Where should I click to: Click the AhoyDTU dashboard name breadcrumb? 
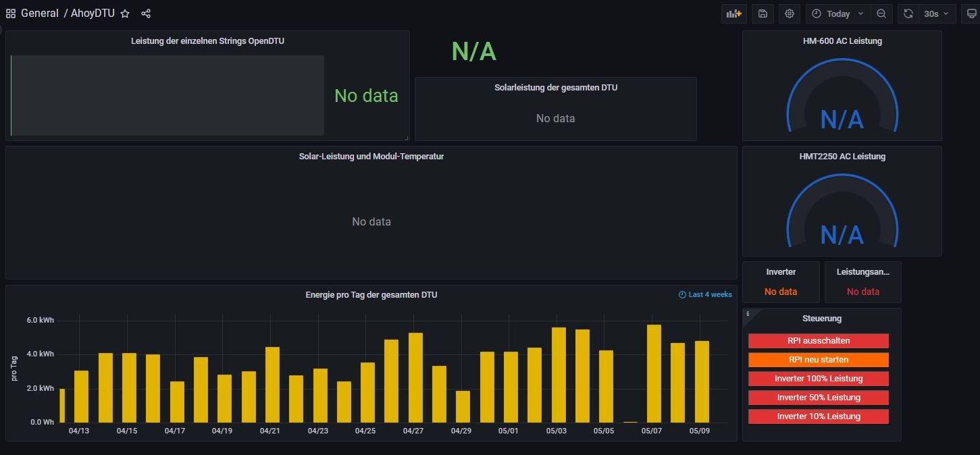tap(93, 14)
